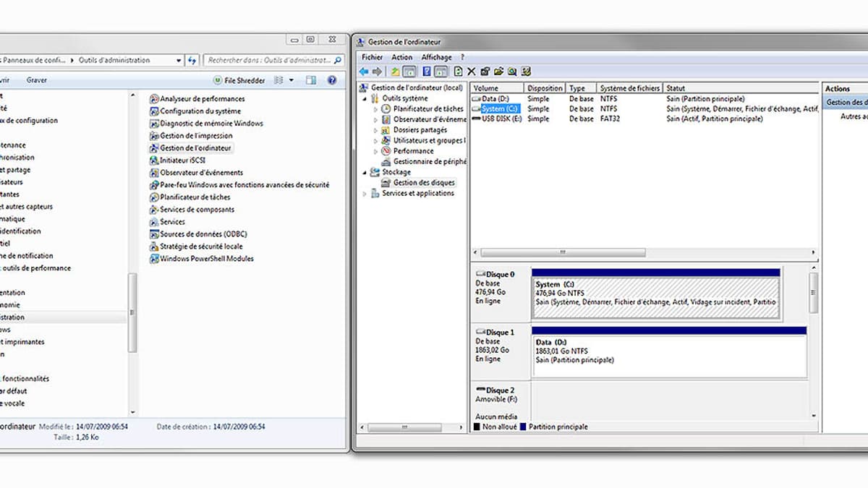868x488 pixels.
Task: Open Pare-feu Windows avec fonctions avancées shortcut
Action: [239, 185]
